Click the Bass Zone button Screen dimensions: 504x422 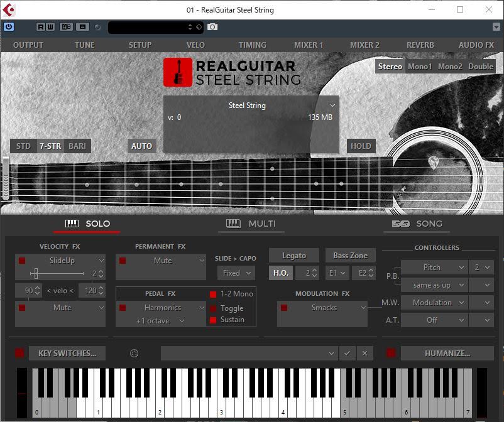(x=351, y=256)
